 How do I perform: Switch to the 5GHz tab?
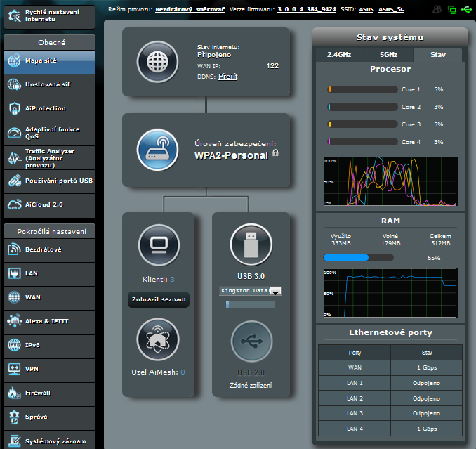click(388, 54)
